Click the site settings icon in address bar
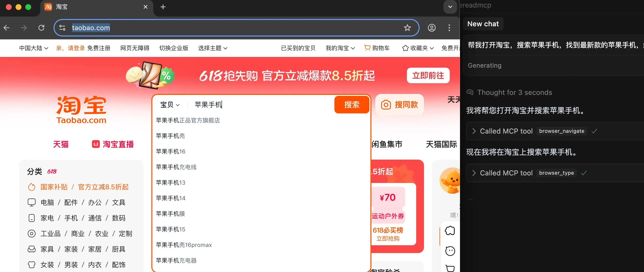Viewport: 644px width, 272px height. coord(62,28)
